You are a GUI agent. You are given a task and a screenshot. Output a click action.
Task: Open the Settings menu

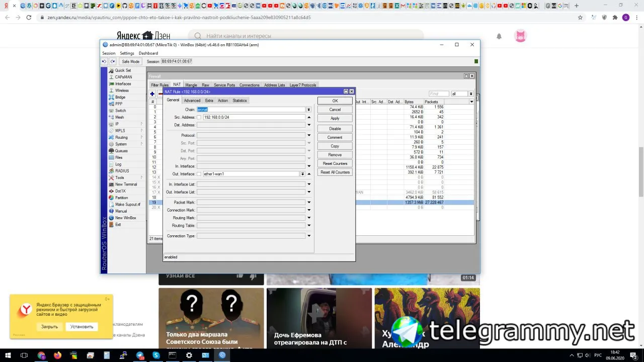coord(127,53)
